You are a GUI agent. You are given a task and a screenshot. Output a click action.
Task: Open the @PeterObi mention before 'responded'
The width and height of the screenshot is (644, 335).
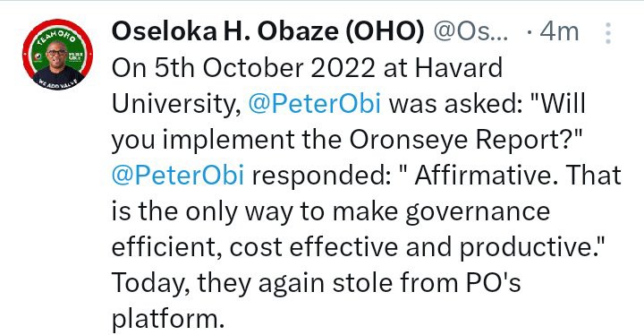pyautogui.click(x=178, y=176)
